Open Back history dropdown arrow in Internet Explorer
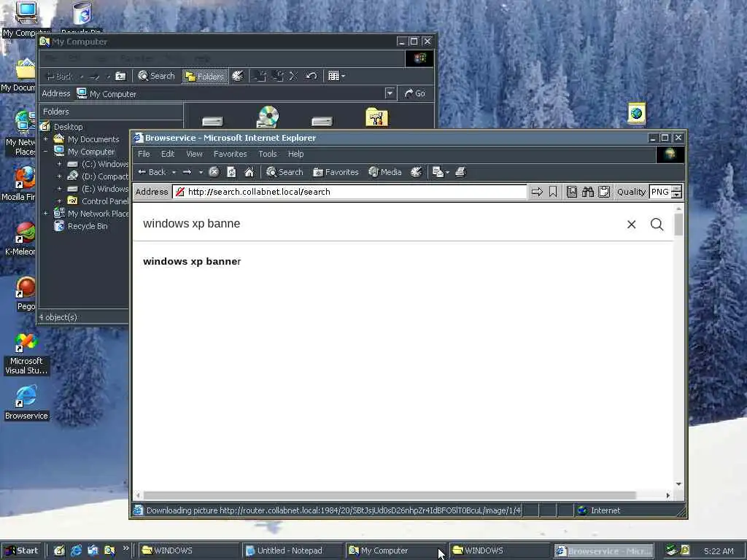The height and width of the screenshot is (560, 747). [174, 172]
